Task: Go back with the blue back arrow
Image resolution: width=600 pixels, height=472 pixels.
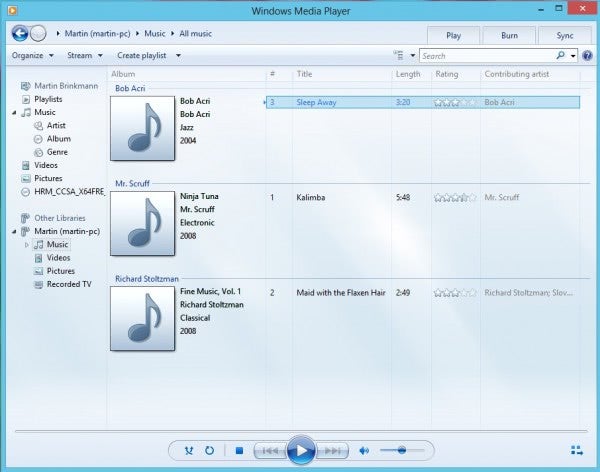Action: point(20,34)
